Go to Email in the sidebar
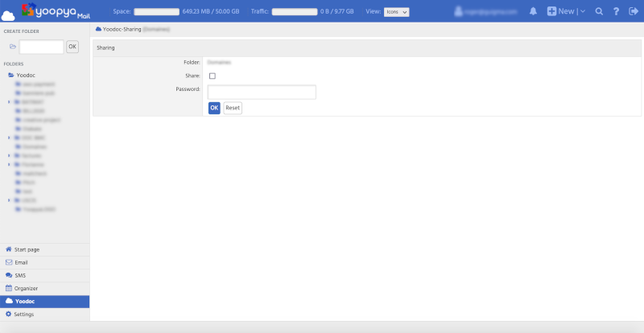This screenshot has width=644, height=333. 21,262
